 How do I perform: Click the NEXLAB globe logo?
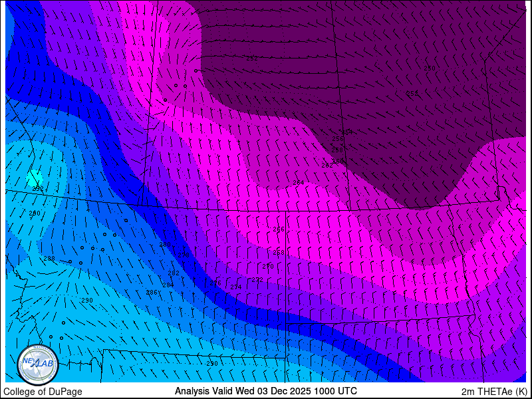(38, 364)
